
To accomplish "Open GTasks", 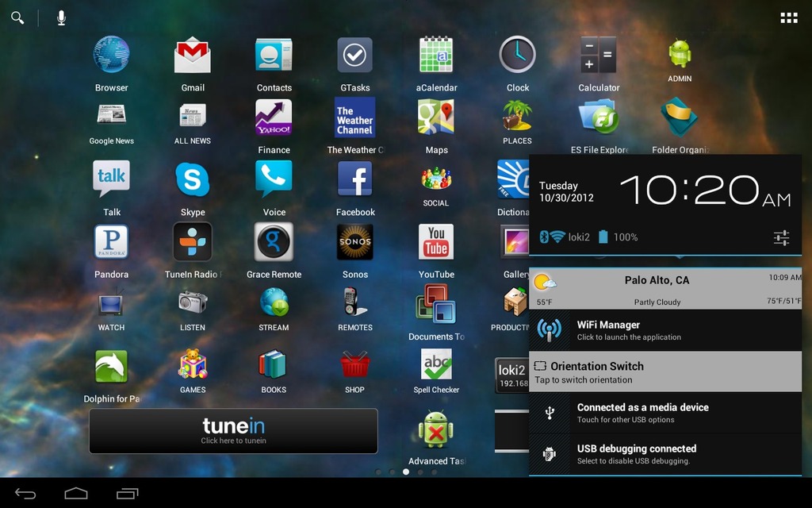I will tap(354, 55).
